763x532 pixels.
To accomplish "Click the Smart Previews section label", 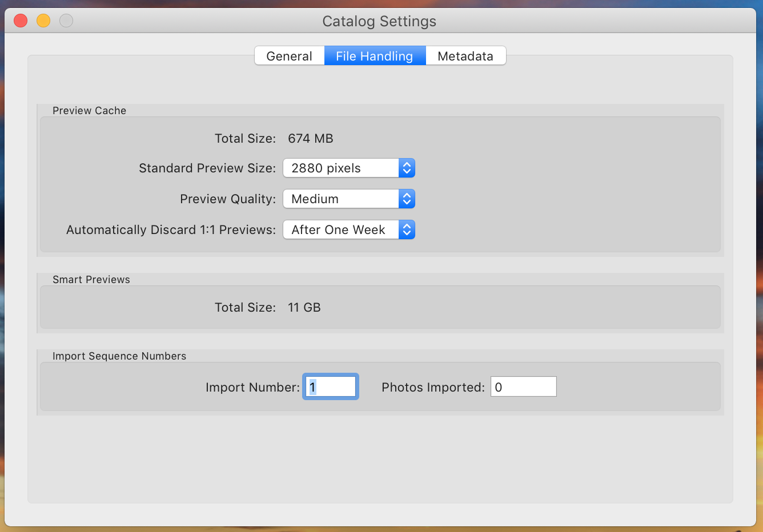I will pyautogui.click(x=91, y=280).
